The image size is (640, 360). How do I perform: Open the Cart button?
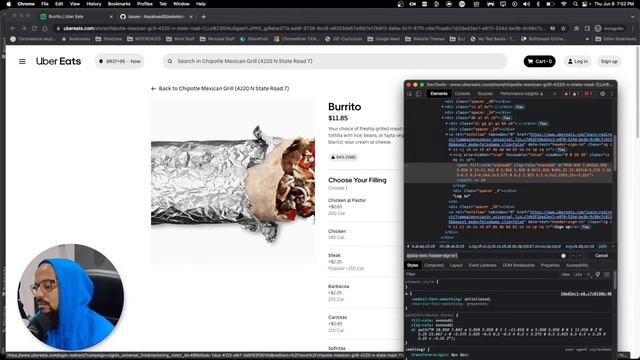[539, 61]
